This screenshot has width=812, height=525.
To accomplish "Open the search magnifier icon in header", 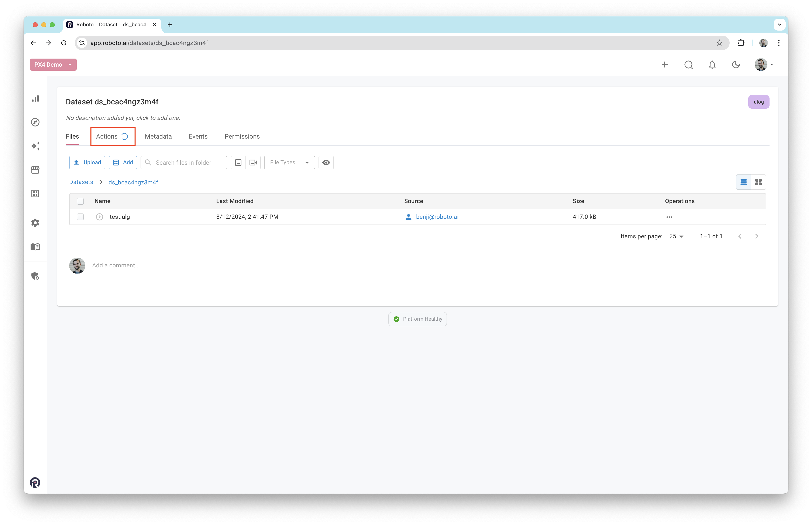I will pyautogui.click(x=688, y=65).
